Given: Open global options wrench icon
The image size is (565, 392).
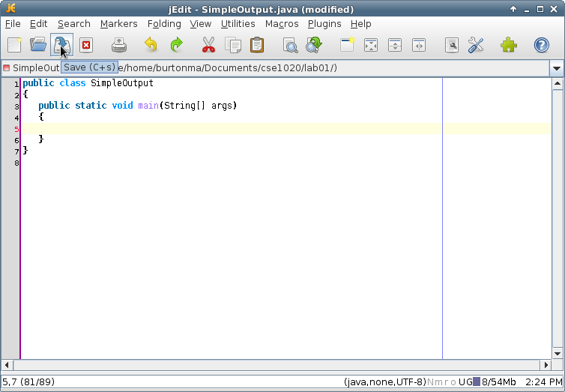Looking at the screenshot, I should click(x=476, y=45).
